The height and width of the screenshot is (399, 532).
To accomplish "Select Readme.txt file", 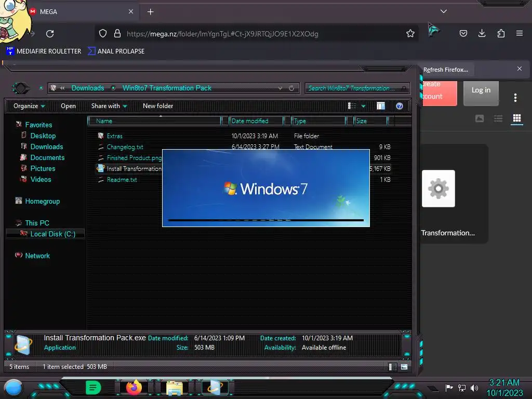I will [x=122, y=179].
